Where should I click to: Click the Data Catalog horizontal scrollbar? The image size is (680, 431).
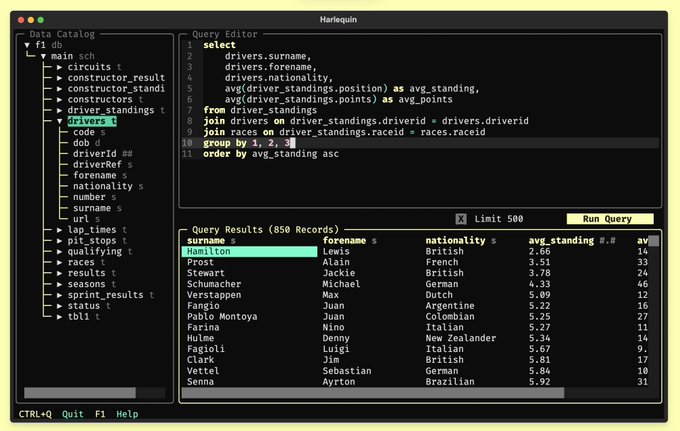point(80,393)
